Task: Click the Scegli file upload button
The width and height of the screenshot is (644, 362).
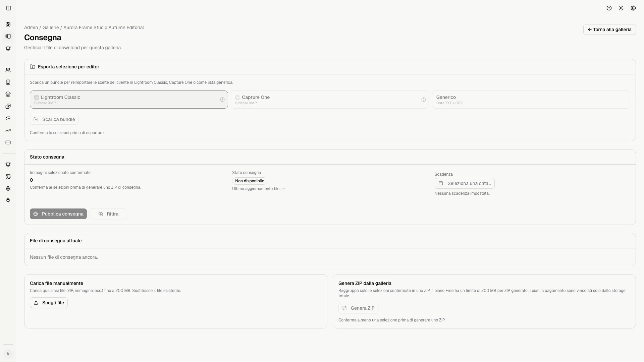Action: click(49, 303)
